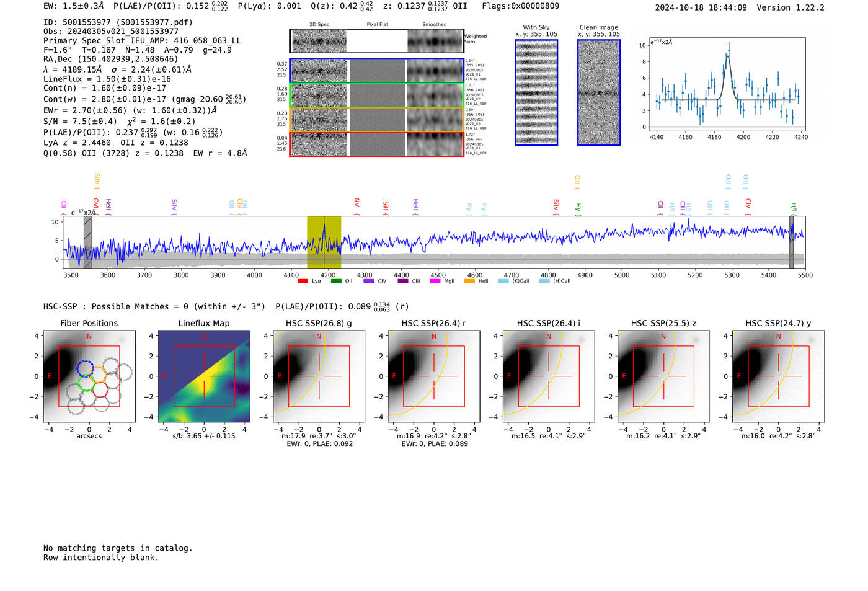Click the purple CIV legend swatch
Screen dimensions: 868x591
point(369,282)
